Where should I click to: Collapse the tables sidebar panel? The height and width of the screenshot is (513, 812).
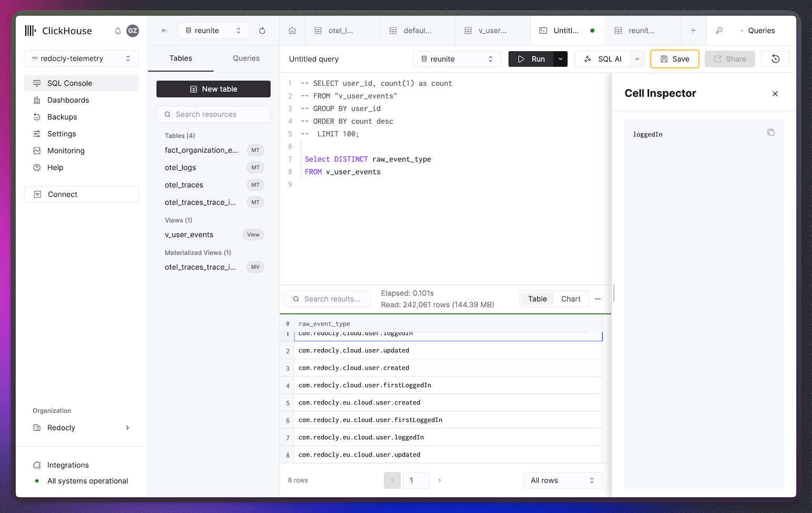(x=164, y=31)
